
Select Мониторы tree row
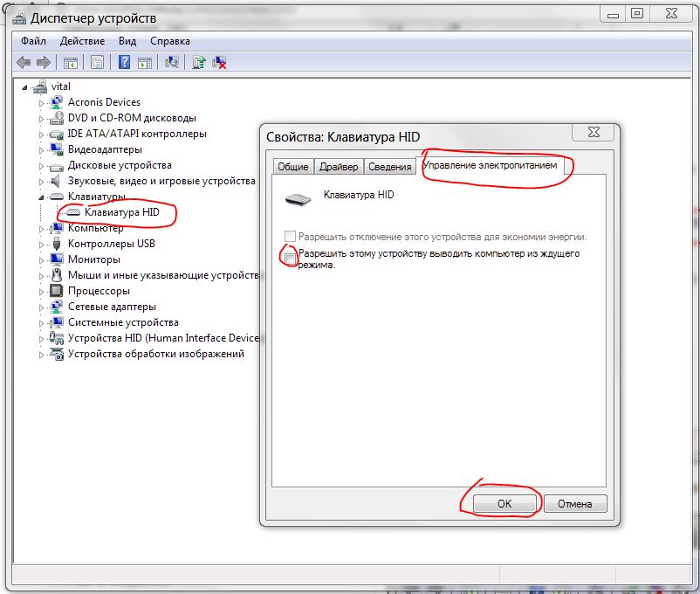[x=94, y=259]
